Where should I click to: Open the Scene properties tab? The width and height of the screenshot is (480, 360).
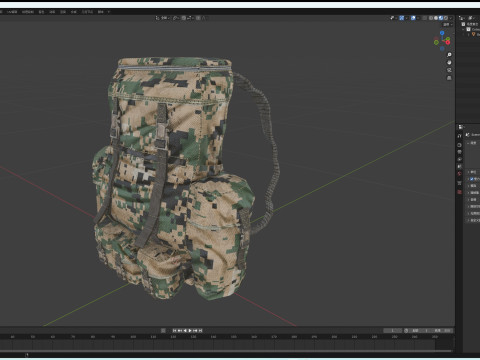(x=459, y=166)
